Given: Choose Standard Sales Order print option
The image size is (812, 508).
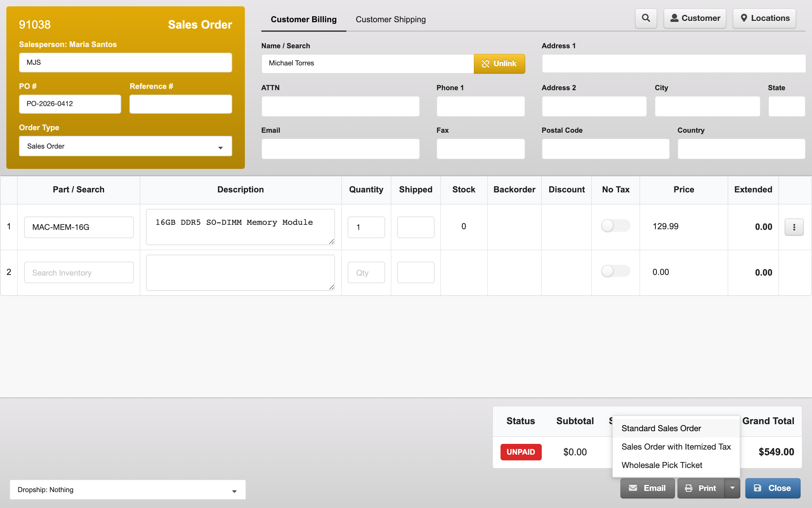Looking at the screenshot, I should point(676,428).
